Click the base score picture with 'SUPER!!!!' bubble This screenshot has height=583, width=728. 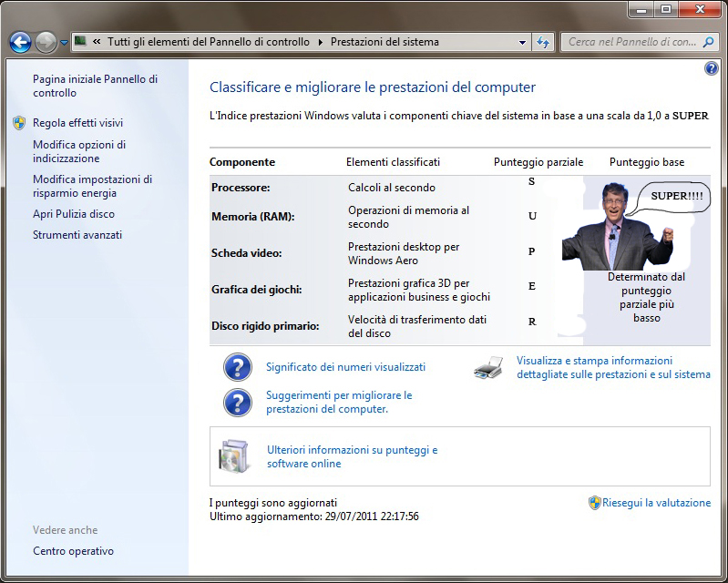coord(634,225)
